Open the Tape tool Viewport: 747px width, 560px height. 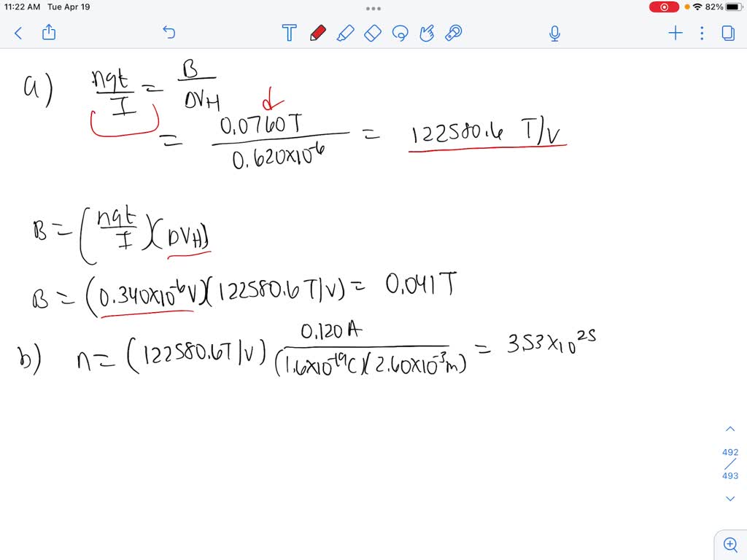point(454,33)
